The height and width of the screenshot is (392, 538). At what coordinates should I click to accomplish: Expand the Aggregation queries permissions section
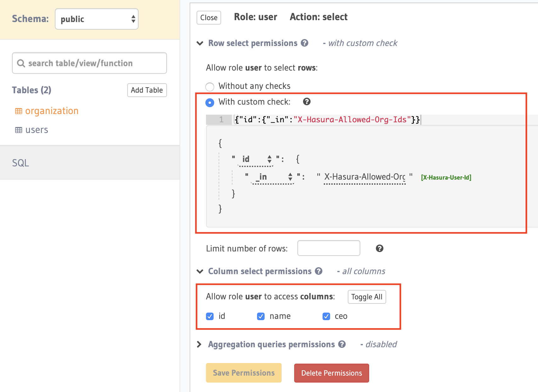point(199,344)
